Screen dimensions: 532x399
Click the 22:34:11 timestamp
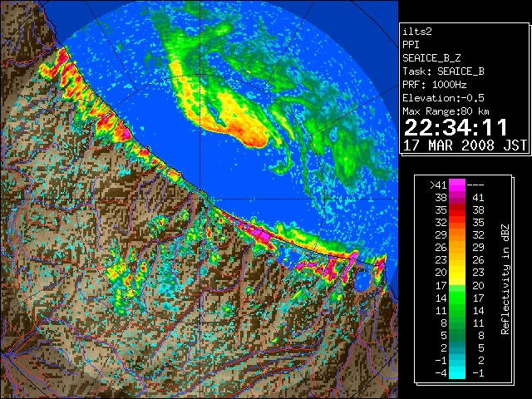click(x=456, y=127)
